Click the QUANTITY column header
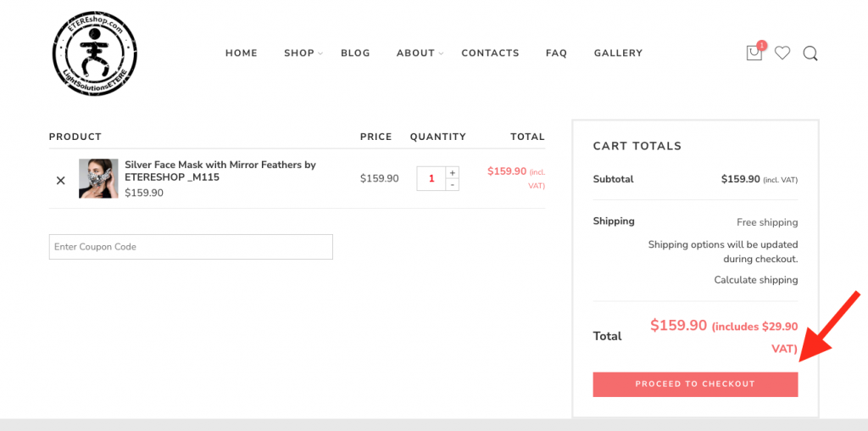This screenshot has width=868, height=431. coord(438,137)
